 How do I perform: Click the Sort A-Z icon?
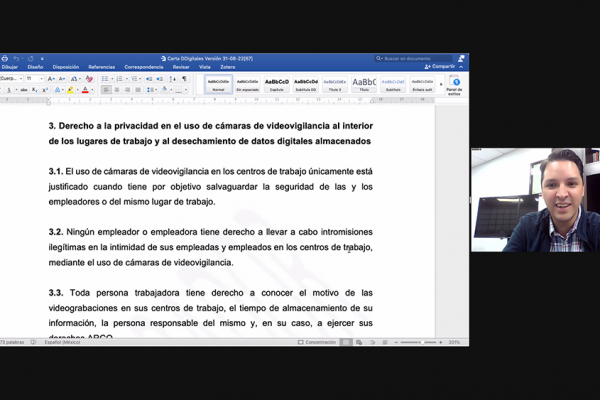[x=173, y=79]
